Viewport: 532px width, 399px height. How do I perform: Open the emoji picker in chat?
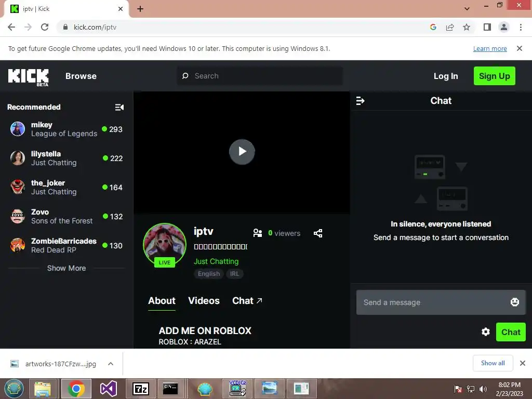coord(515,302)
